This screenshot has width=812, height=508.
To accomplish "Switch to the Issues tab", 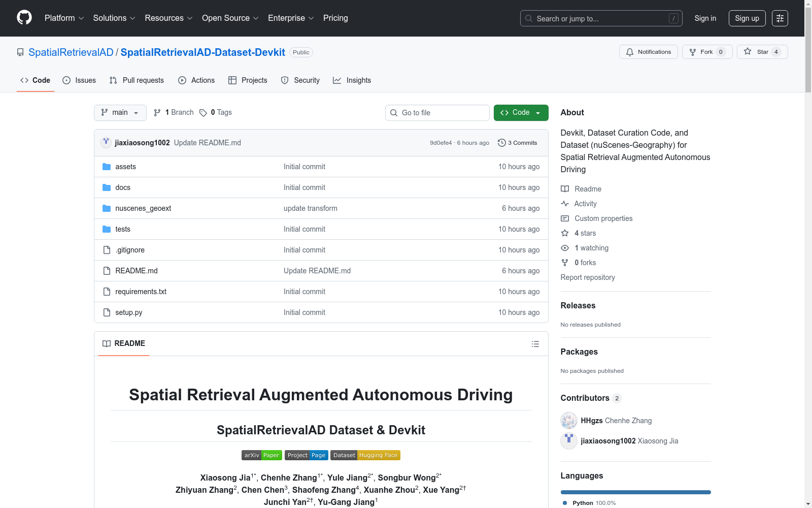I will point(79,80).
